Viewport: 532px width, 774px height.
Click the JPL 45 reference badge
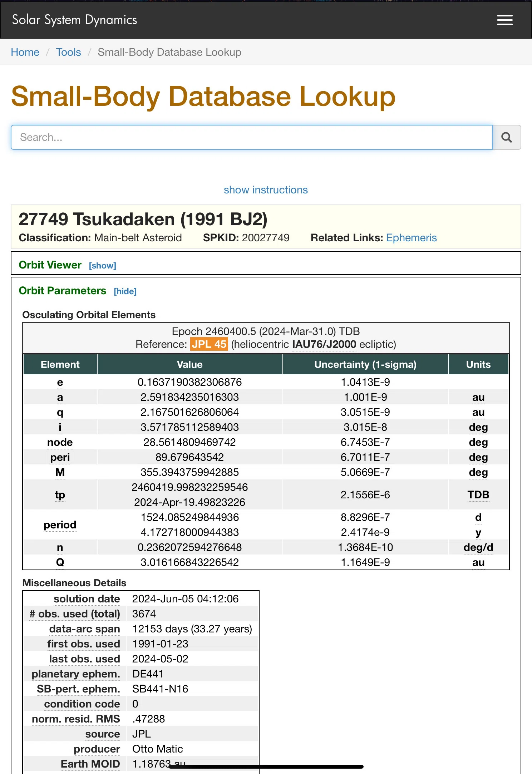point(209,344)
